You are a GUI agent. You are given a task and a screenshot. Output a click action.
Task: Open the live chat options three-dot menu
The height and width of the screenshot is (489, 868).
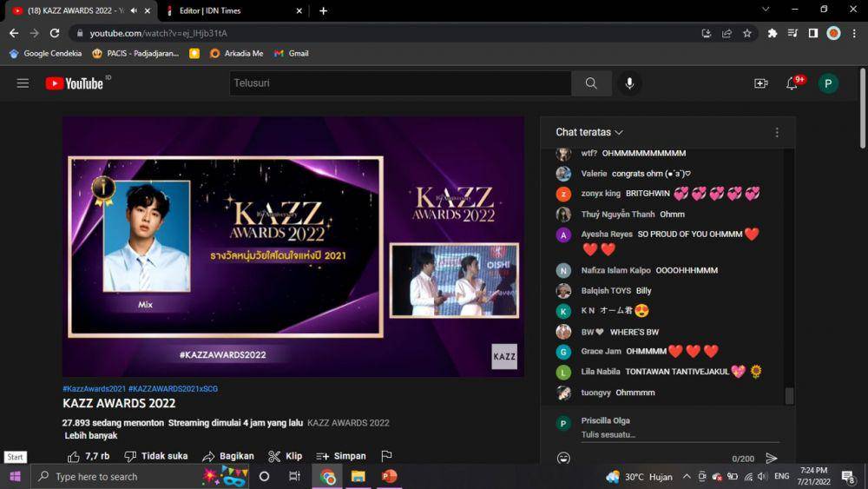pos(777,132)
